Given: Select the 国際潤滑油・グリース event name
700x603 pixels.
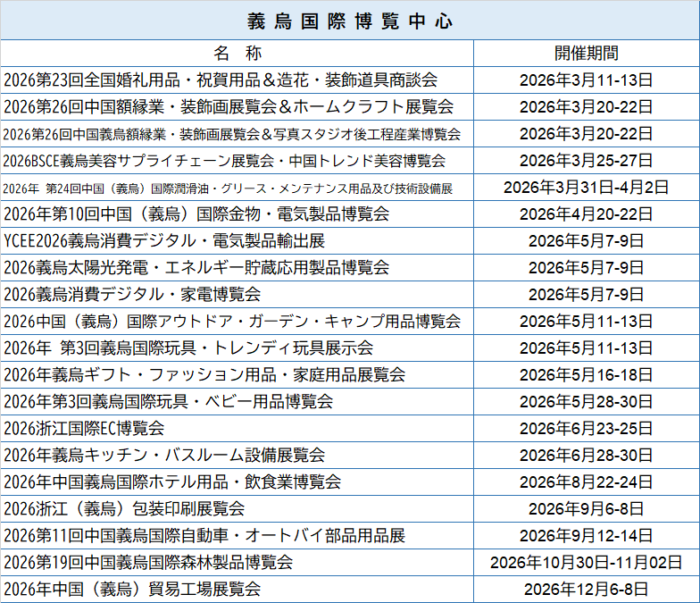Looking at the screenshot, I should click(x=228, y=188).
